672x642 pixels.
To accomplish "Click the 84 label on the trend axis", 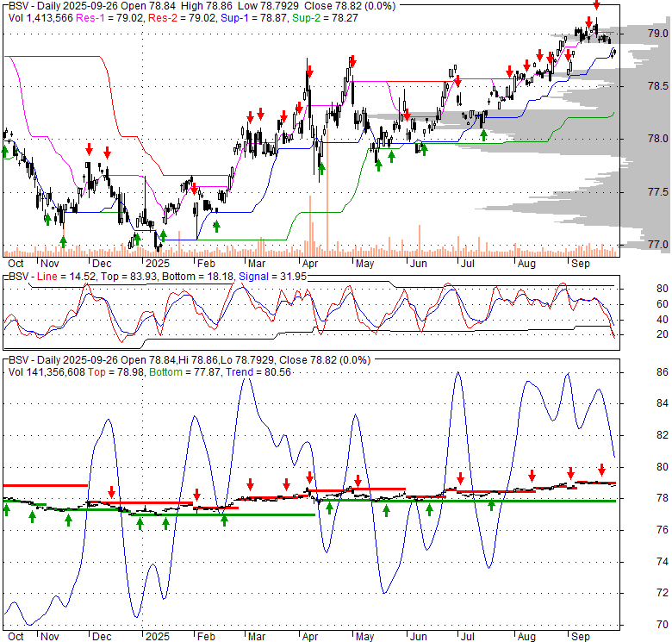I will click(x=663, y=403).
